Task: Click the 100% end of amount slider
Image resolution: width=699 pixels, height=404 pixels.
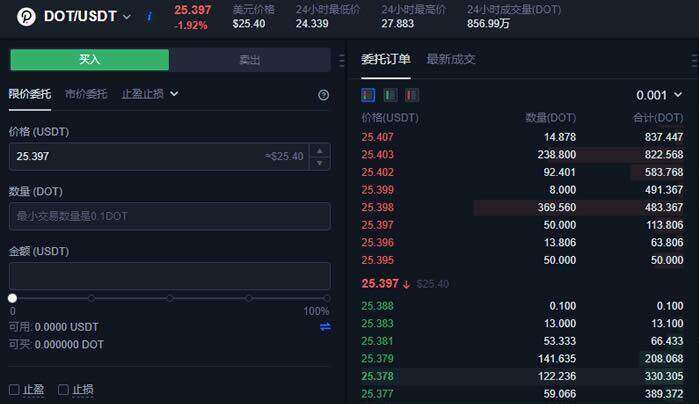Action: [x=326, y=298]
